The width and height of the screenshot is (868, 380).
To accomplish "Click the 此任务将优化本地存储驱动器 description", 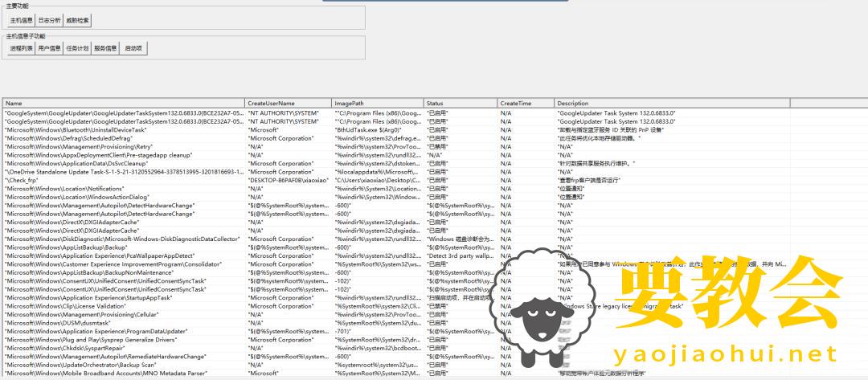I will (x=672, y=138).
